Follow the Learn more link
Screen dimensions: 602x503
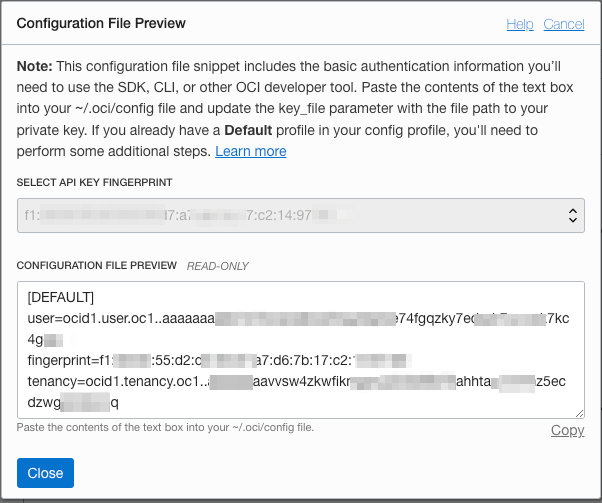(x=250, y=151)
